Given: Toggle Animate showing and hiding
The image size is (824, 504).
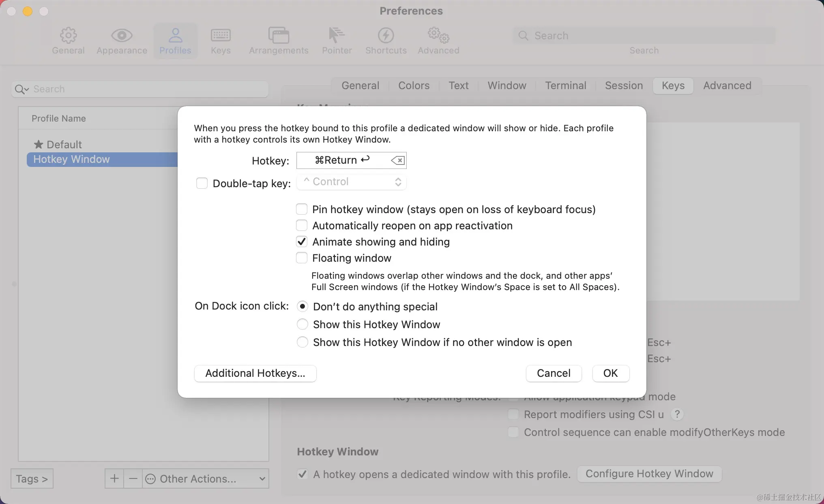Looking at the screenshot, I should click(x=302, y=242).
